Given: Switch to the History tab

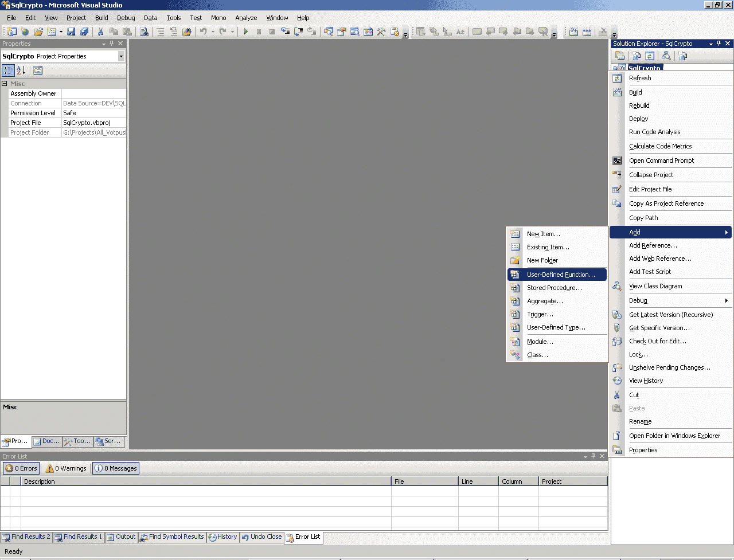Looking at the screenshot, I should pyautogui.click(x=223, y=537).
